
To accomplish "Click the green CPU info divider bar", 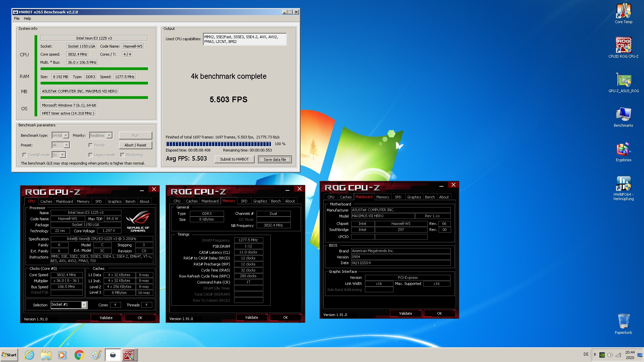I will coord(94,69).
